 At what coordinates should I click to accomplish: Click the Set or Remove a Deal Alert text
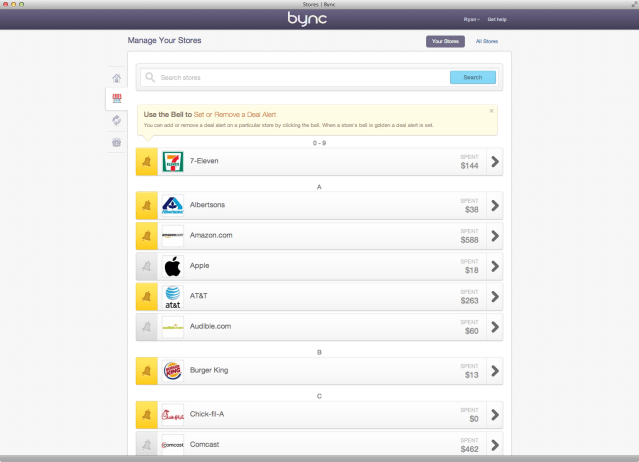coord(235,114)
